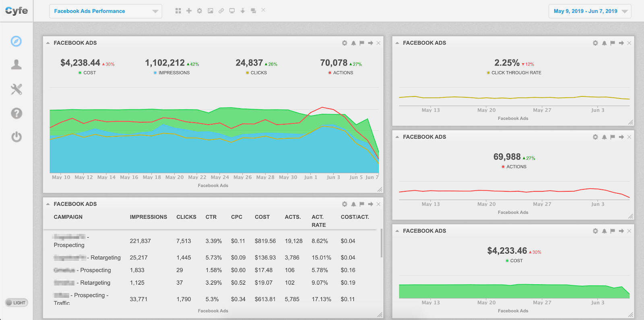Click the duplicate dashboard stacked icon
Screen dimensions: 644x320
point(253,11)
